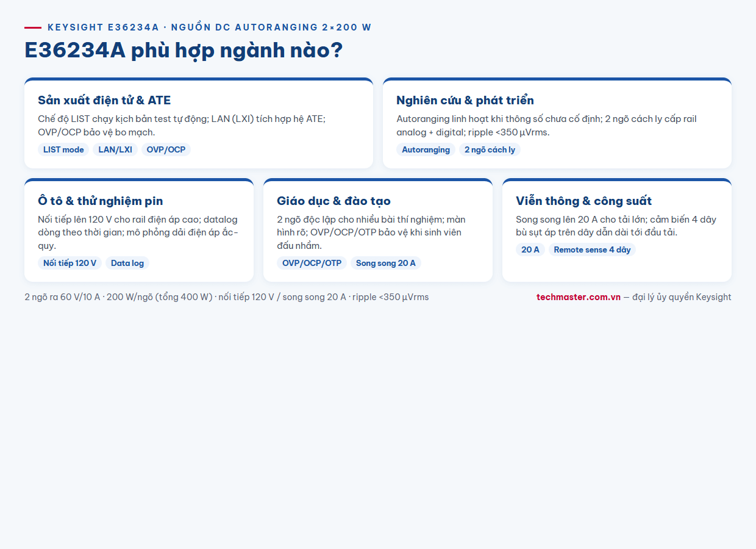This screenshot has width=756, height=549.
Task: Click the 'Nối tiếp lên 120 V cho rail' description
Action: pyautogui.click(x=138, y=232)
